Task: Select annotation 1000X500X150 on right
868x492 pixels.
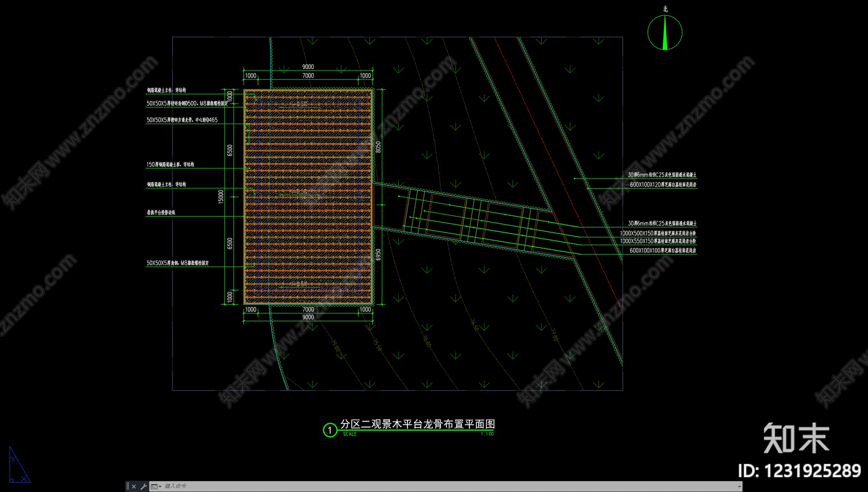Action: tap(658, 233)
